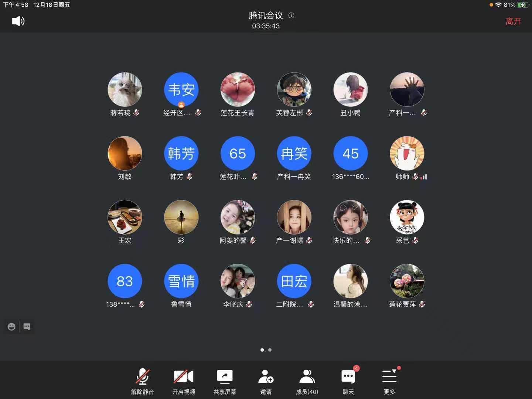The image size is (532, 399).
Task: Click muted mic icon beside 二附院...
Action: (311, 304)
